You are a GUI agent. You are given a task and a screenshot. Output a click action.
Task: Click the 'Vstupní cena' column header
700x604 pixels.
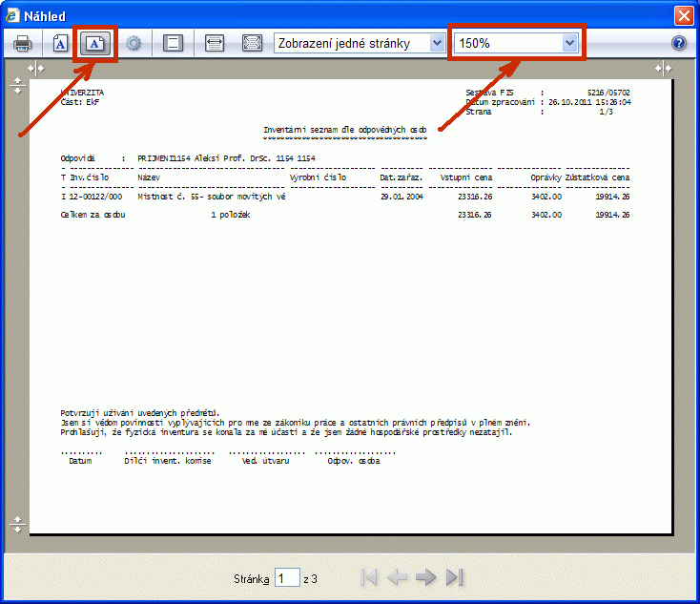click(466, 177)
